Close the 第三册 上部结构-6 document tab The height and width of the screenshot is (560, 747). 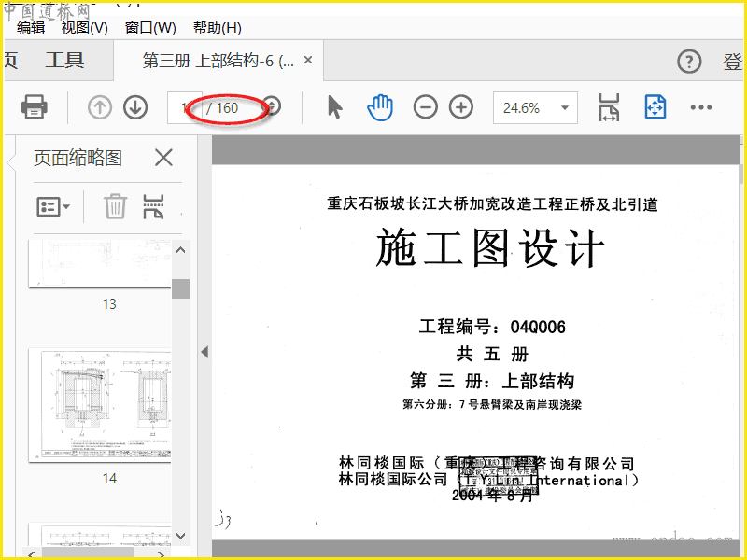pyautogui.click(x=308, y=60)
